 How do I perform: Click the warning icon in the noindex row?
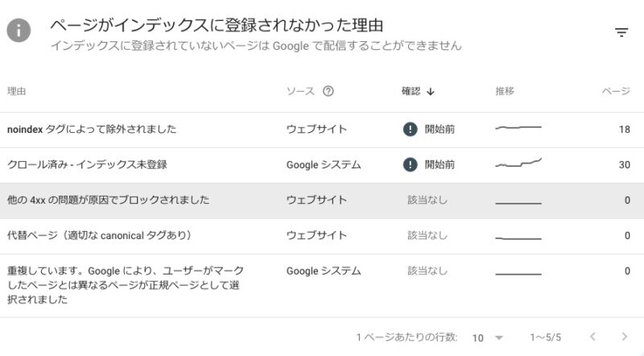[x=410, y=130]
